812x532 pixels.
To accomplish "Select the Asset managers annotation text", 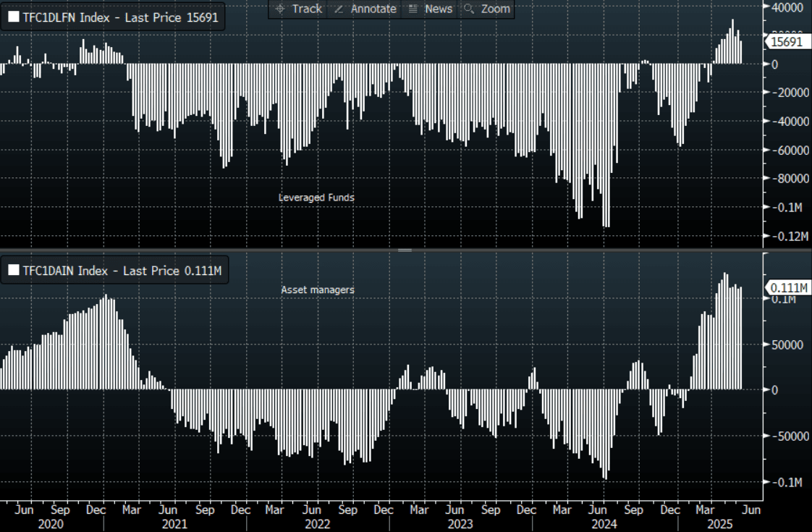I will point(318,290).
